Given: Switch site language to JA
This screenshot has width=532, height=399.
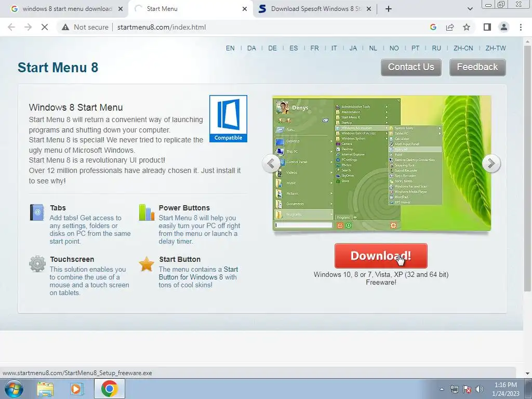Looking at the screenshot, I should coord(353,48).
